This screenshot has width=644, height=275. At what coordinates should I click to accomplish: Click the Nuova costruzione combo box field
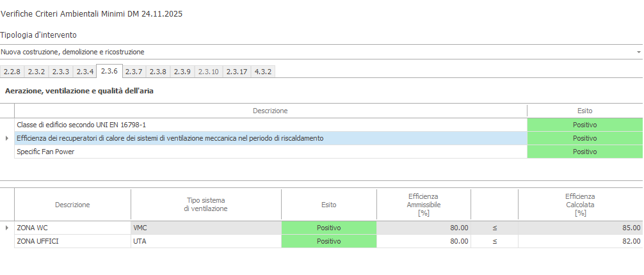click(307, 52)
